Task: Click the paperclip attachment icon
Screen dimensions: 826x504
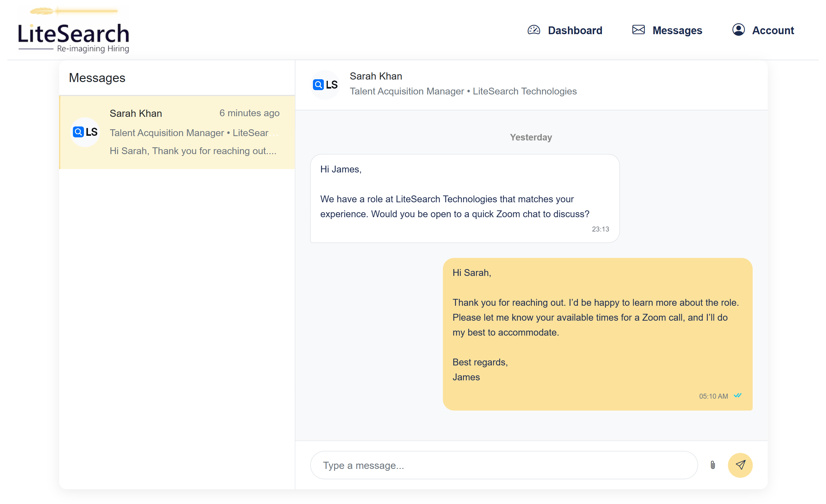Action: pyautogui.click(x=712, y=465)
